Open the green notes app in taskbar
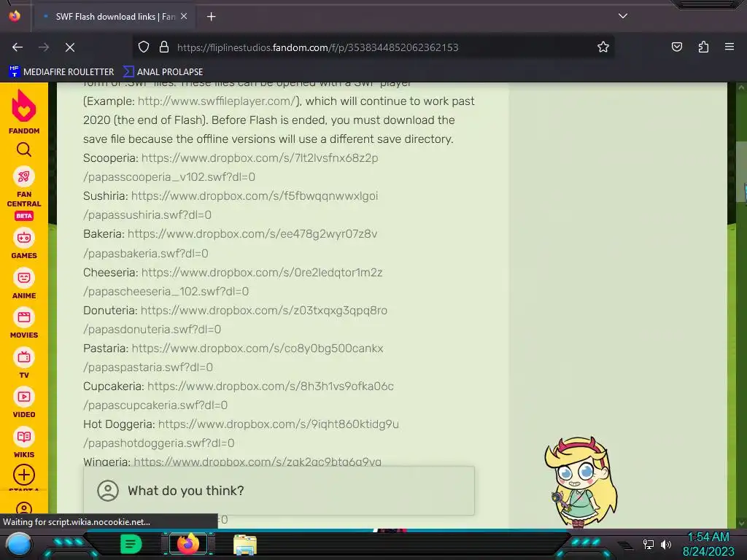The height and width of the screenshot is (560, 747). coord(131,544)
